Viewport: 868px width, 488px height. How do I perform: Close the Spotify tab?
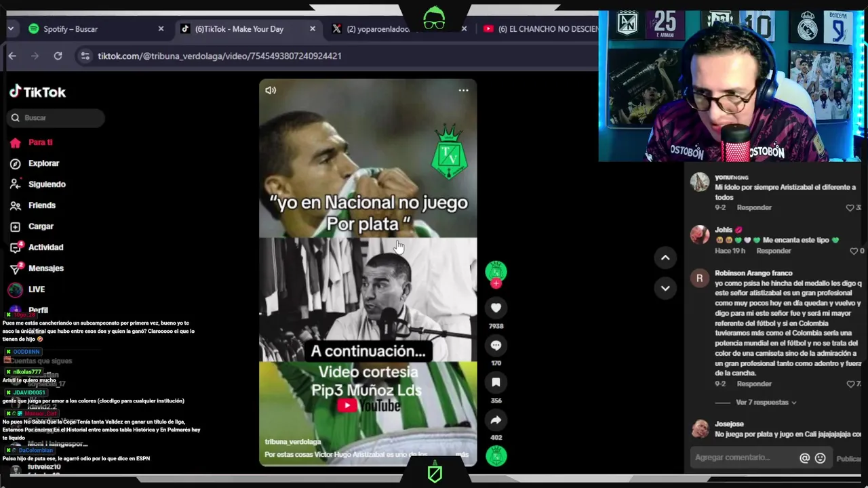(161, 29)
